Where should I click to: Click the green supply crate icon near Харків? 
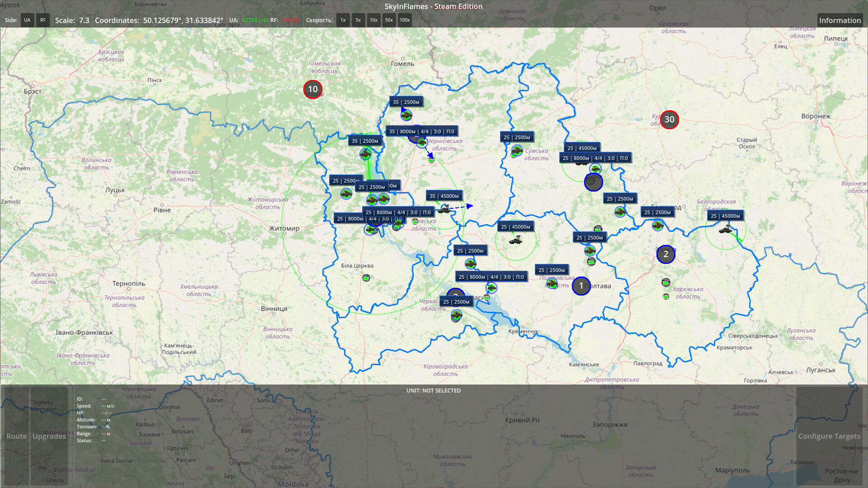tap(665, 282)
